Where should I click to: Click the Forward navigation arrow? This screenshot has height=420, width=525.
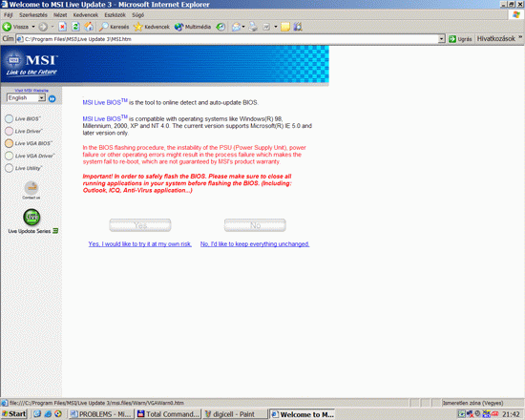coord(43,27)
